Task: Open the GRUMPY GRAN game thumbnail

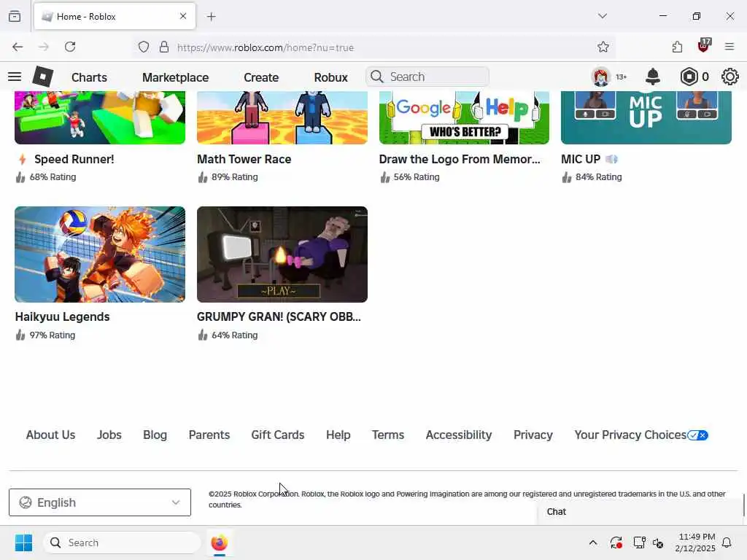Action: [x=282, y=254]
